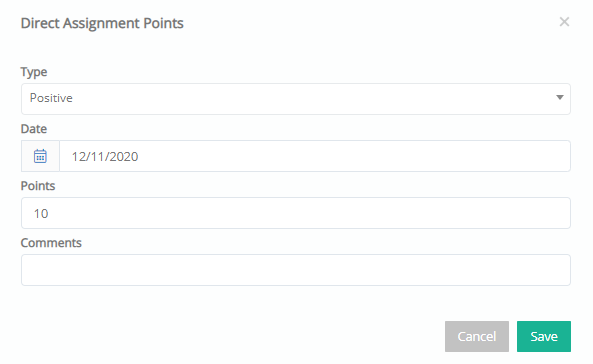
Task: Close the Direct Assignment Points dialog
Action: point(564,22)
